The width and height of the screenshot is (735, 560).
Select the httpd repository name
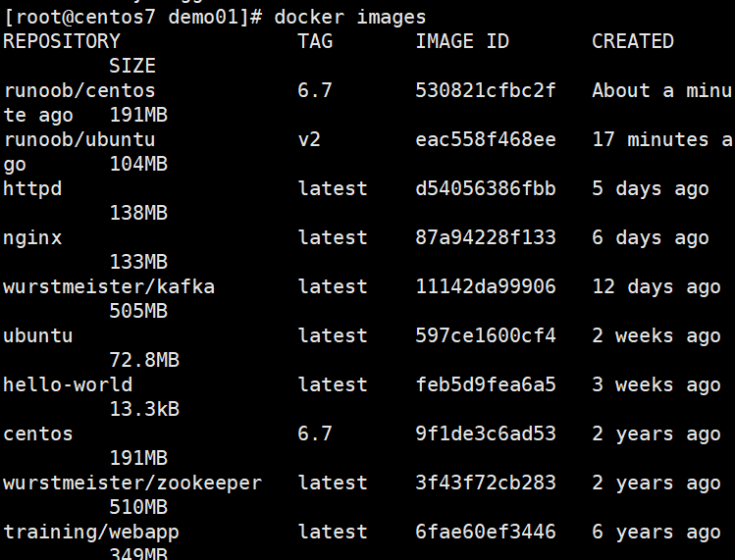click(32, 189)
